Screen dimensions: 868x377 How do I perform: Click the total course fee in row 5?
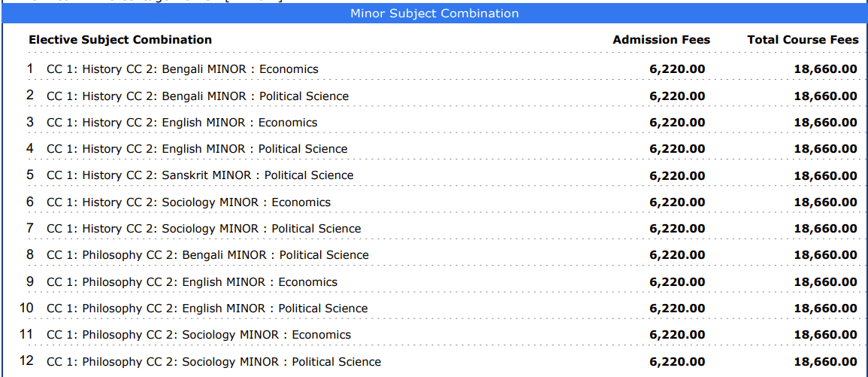tap(825, 176)
